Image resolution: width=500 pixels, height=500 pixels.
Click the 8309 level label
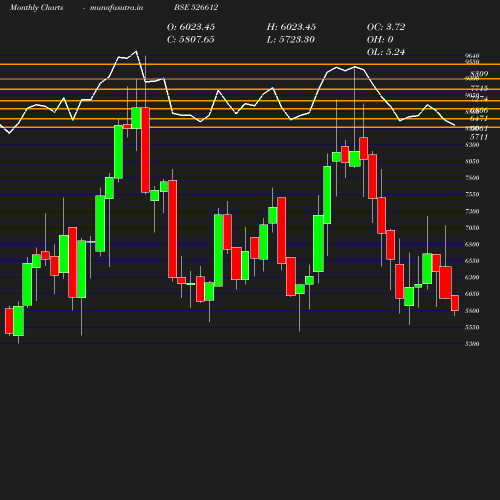tap(479, 74)
